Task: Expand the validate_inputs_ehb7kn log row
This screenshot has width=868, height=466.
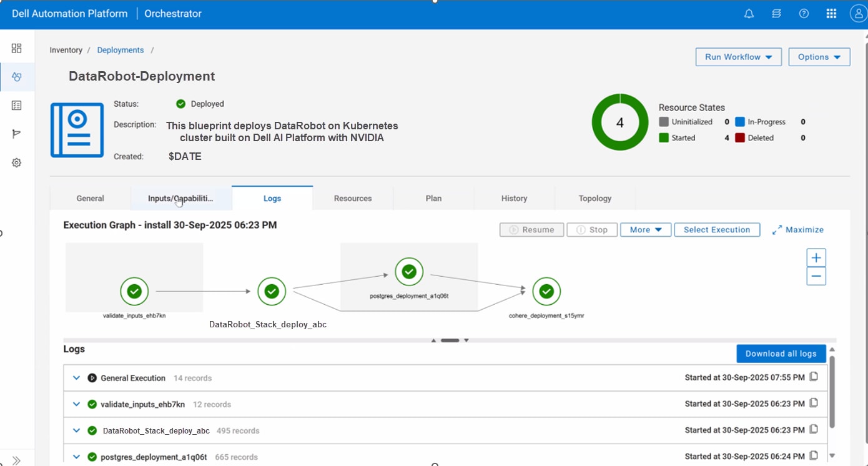Action: click(x=76, y=404)
